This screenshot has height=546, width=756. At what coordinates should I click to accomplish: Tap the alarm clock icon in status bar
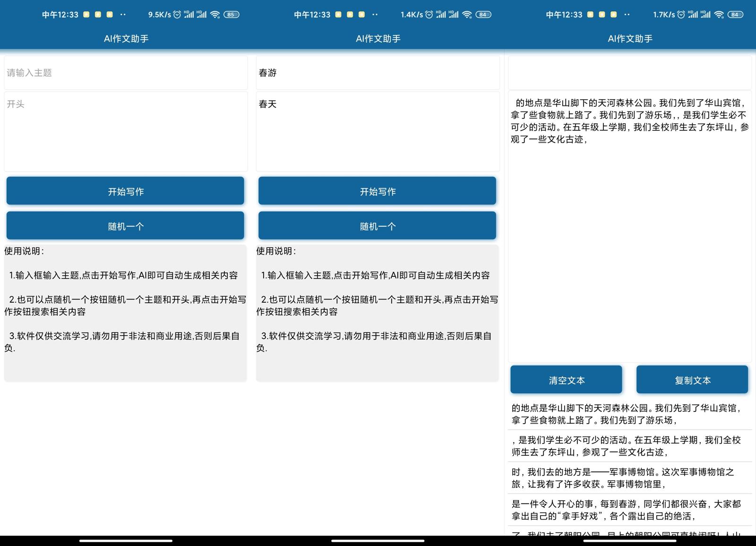[x=681, y=15]
